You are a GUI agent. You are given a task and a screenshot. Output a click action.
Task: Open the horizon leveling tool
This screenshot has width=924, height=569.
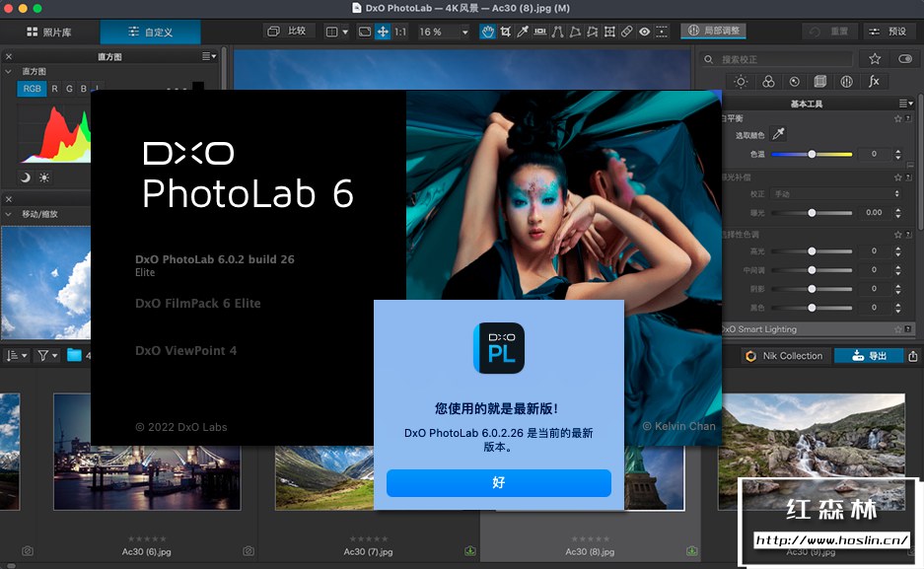point(540,32)
